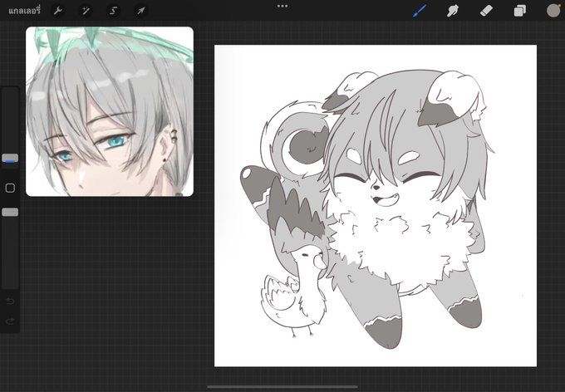The height and width of the screenshot is (392, 565).
Task: Tap the home indicator bar at the bottom
Action: 282,387
